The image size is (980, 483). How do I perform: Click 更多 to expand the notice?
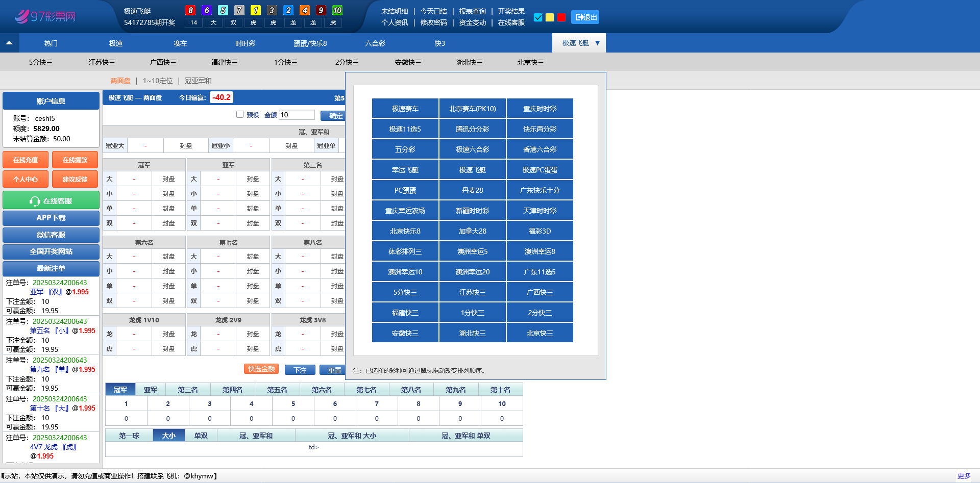pyautogui.click(x=964, y=476)
